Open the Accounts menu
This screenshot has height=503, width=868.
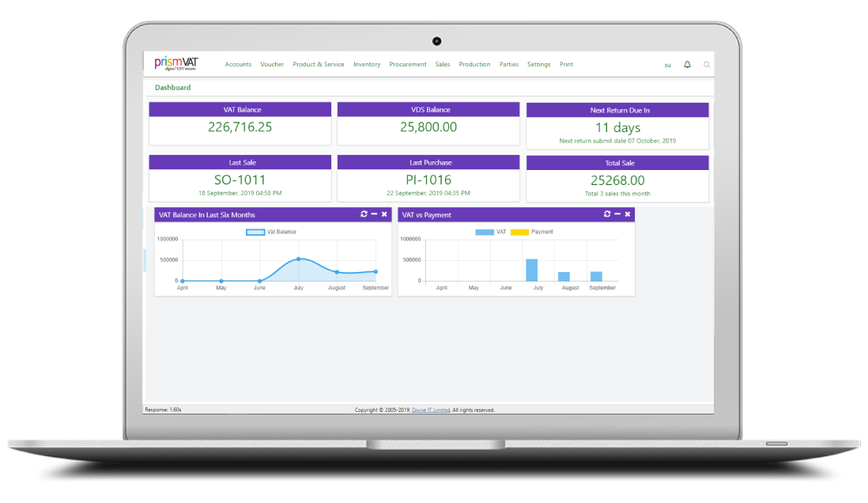238,64
